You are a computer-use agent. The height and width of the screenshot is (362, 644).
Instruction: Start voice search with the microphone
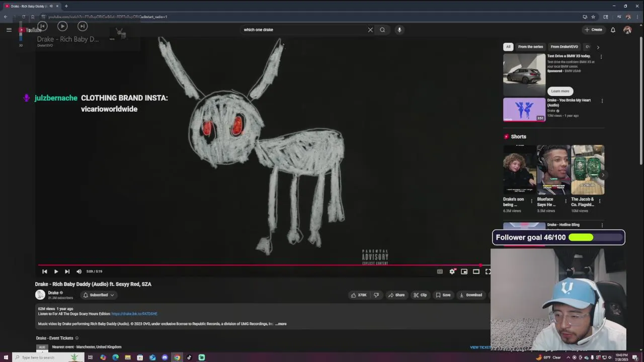(399, 30)
